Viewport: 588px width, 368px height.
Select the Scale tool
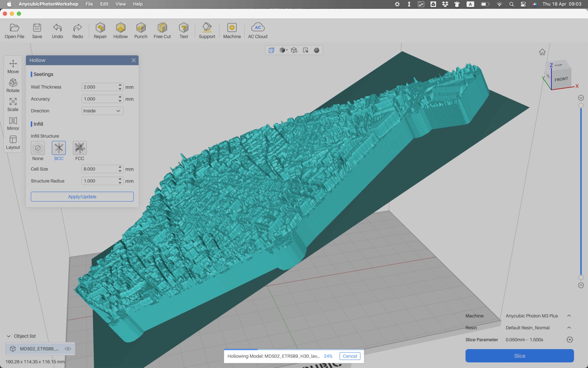[13, 105]
